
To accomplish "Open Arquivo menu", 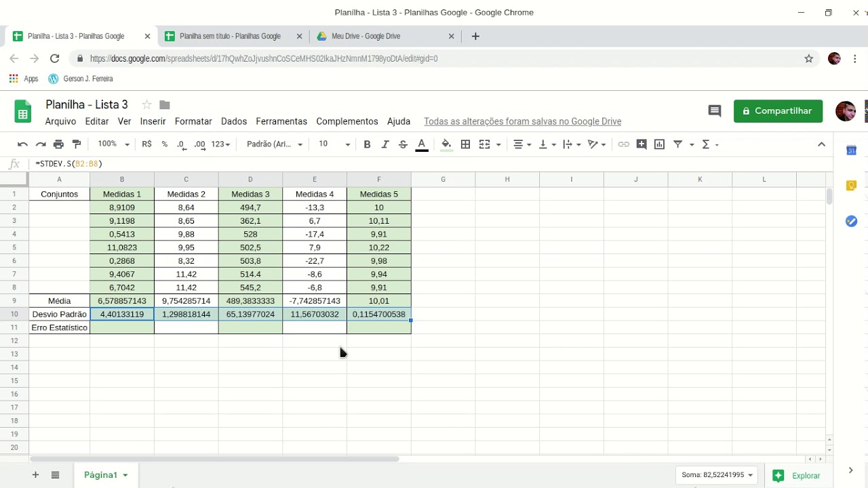I will pos(60,121).
